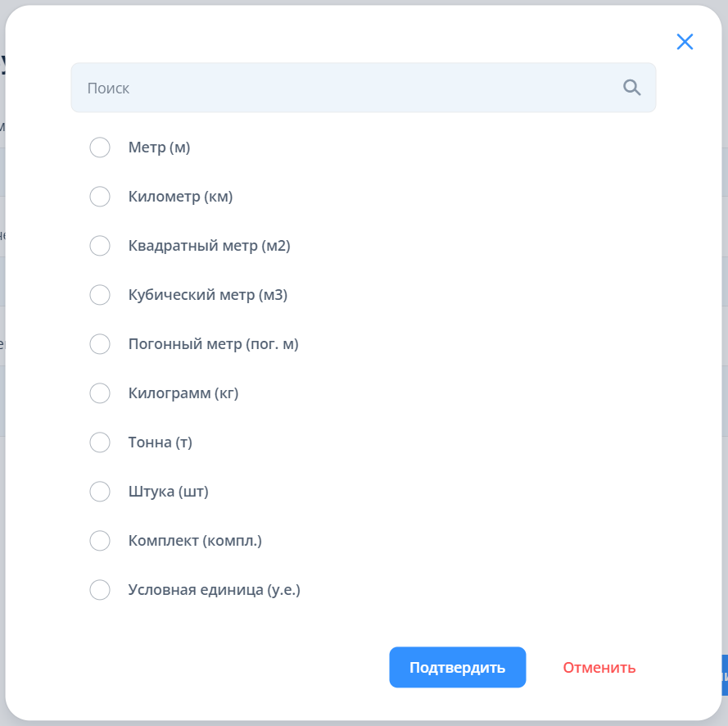Screen dimensions: 728x726
Task: Click the Комплект (компл.) option label text
Action: 195,541
